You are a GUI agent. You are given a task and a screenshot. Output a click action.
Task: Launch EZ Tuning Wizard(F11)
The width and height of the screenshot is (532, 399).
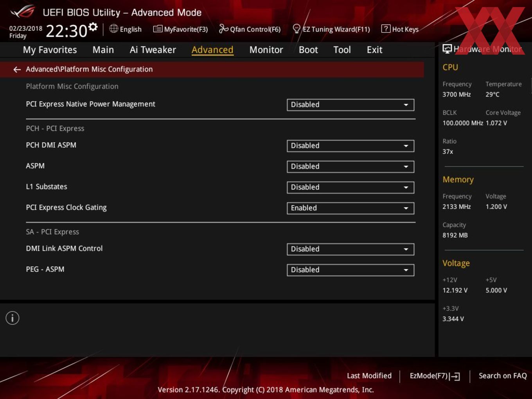331,29
